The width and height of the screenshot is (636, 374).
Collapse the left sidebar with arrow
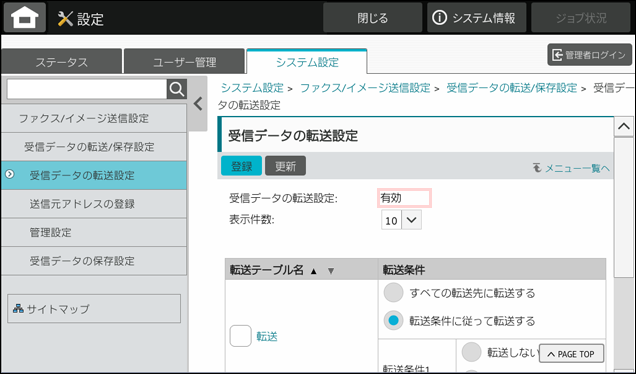pos(198,104)
